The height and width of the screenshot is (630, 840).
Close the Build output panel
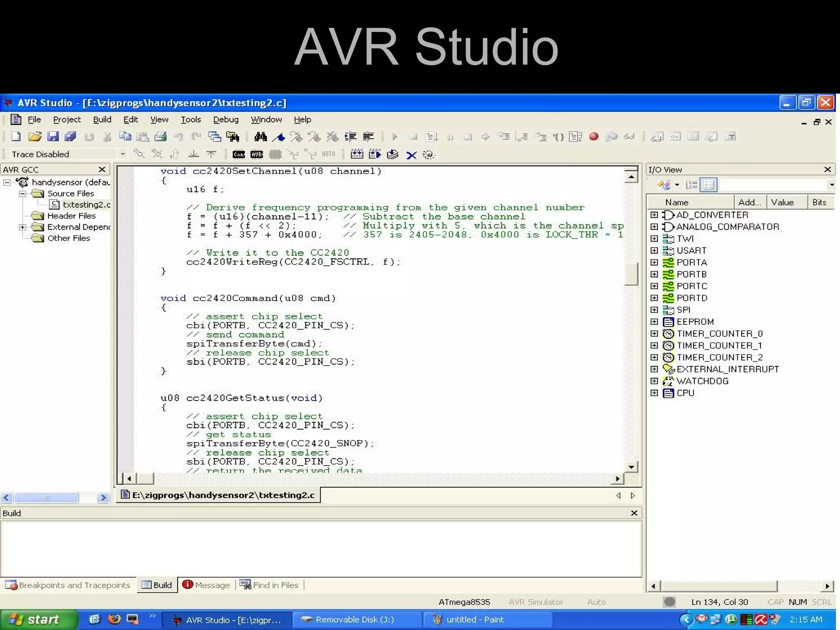(x=634, y=513)
